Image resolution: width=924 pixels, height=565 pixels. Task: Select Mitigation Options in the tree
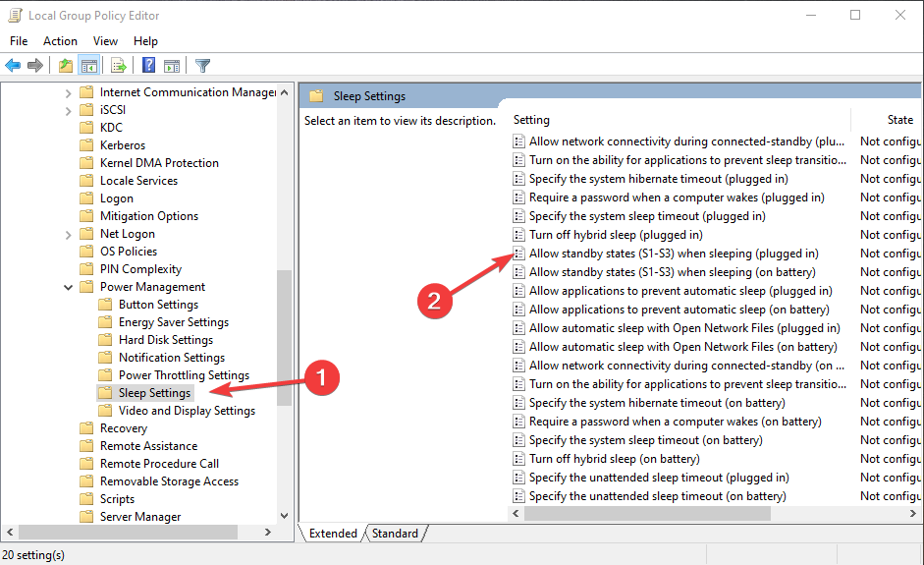point(149,216)
